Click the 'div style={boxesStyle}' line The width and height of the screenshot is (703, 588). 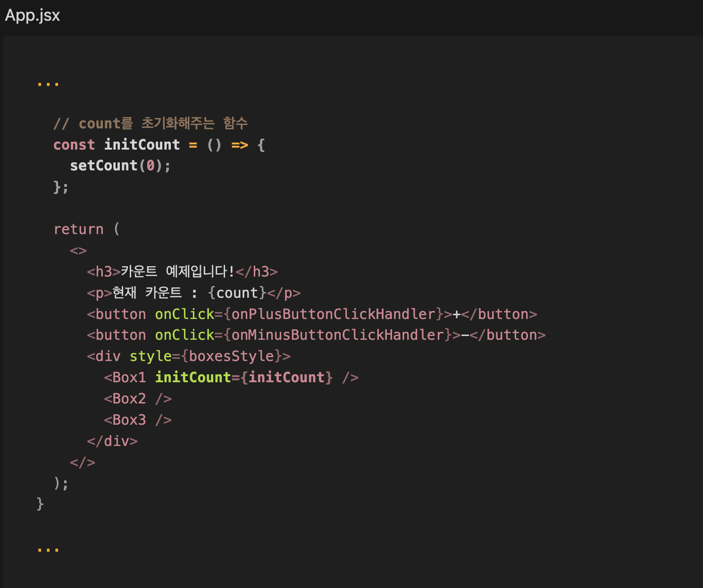click(189, 356)
